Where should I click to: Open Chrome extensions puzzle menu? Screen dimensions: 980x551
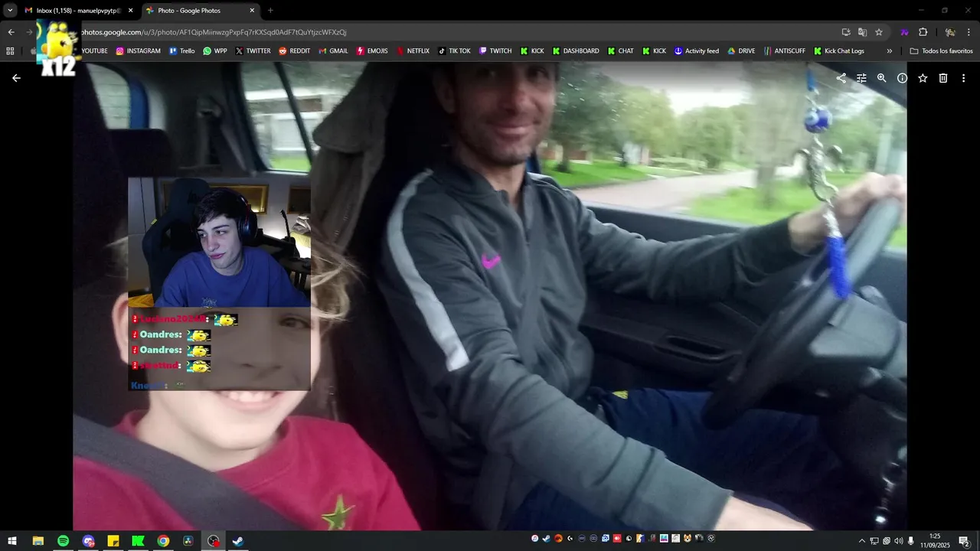[923, 32]
